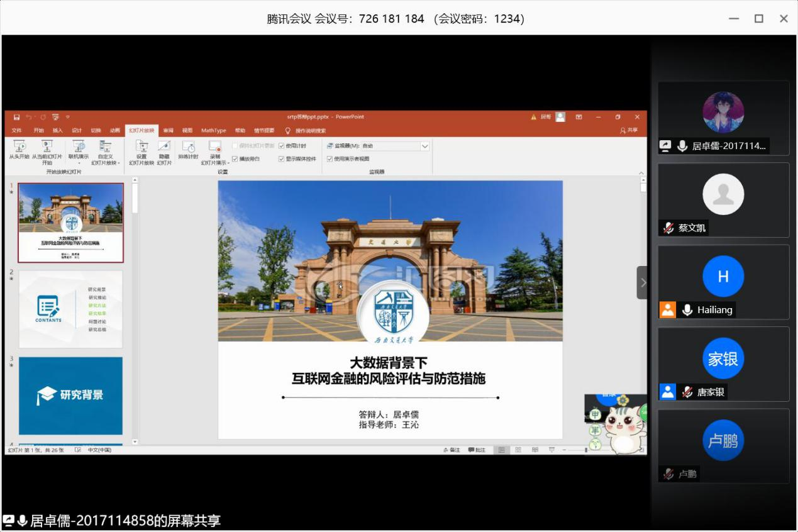Select slide 2 CONTENTS thumbnail

(x=70, y=309)
